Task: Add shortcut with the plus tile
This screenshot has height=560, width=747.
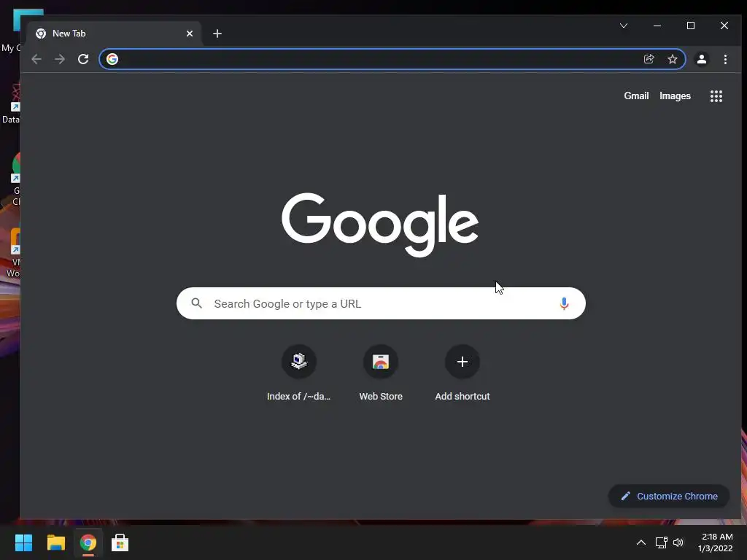Action: [x=462, y=373]
